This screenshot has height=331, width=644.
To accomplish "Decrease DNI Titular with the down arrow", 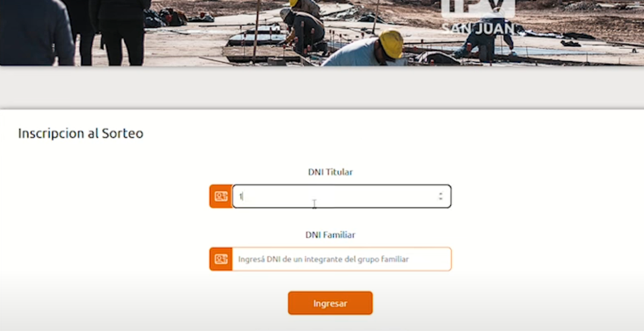I will 441,199.
